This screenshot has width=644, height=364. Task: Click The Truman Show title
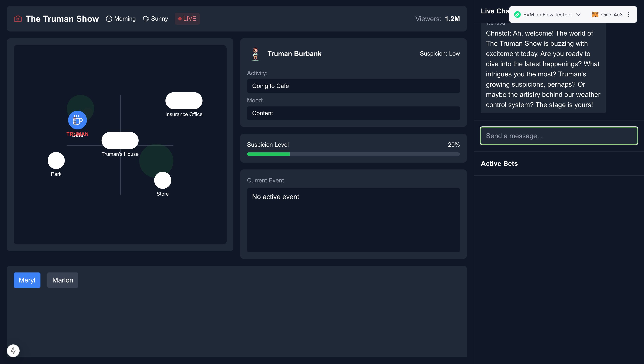coord(62,19)
